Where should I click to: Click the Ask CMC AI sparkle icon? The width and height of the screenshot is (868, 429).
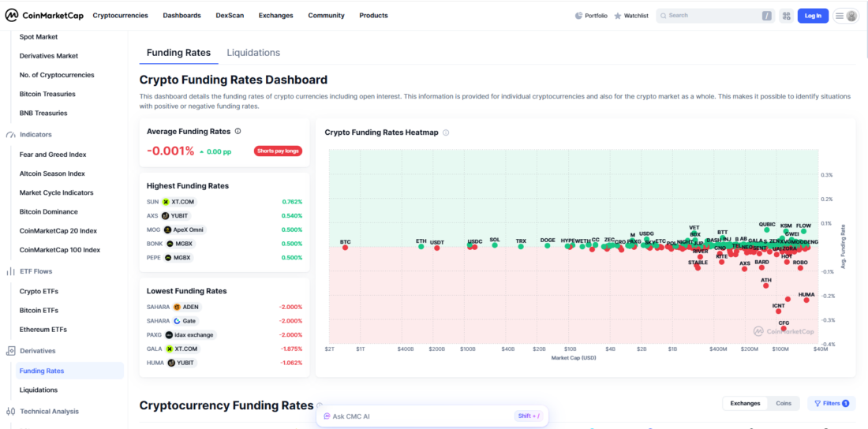coord(327,416)
